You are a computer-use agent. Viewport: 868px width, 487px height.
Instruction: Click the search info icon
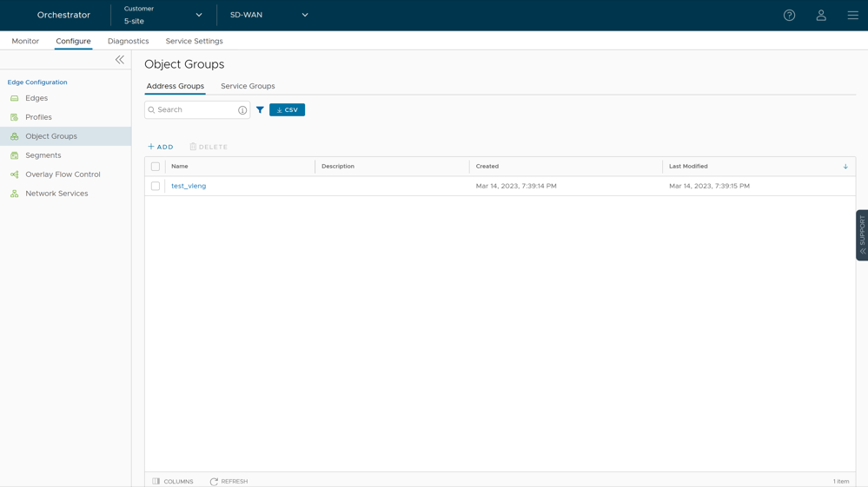242,110
